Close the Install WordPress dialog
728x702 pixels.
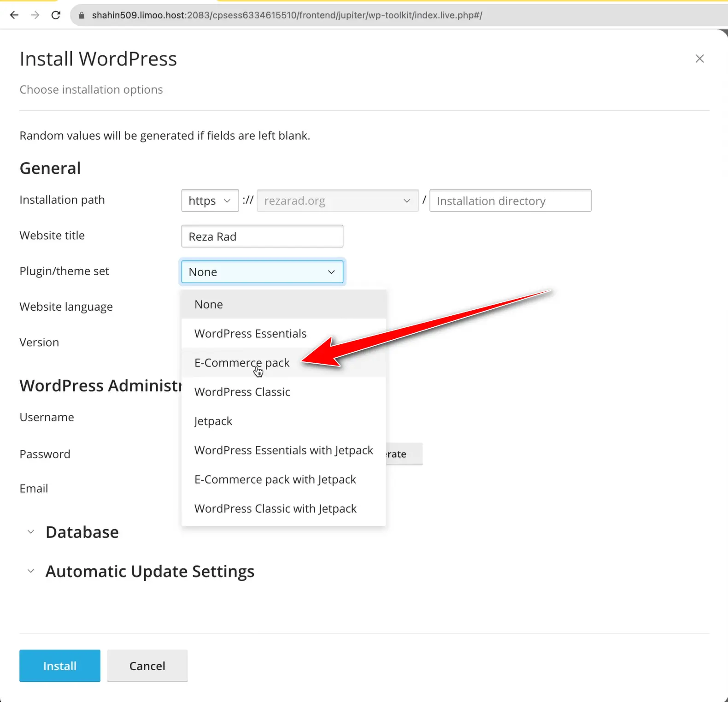click(699, 59)
